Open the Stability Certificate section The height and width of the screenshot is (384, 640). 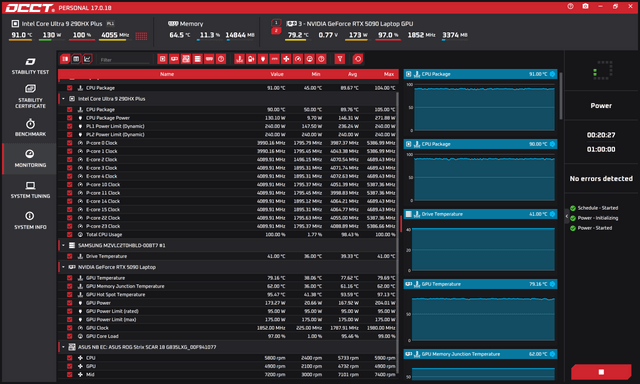point(30,96)
